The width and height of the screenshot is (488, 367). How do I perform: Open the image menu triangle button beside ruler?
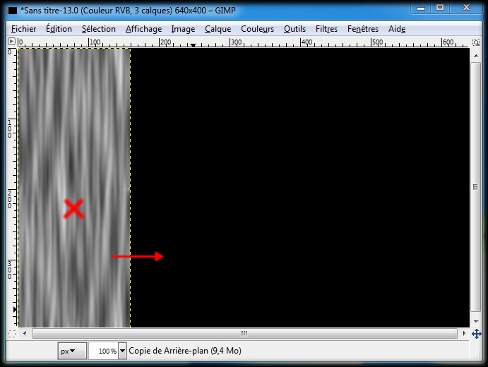(x=12, y=41)
